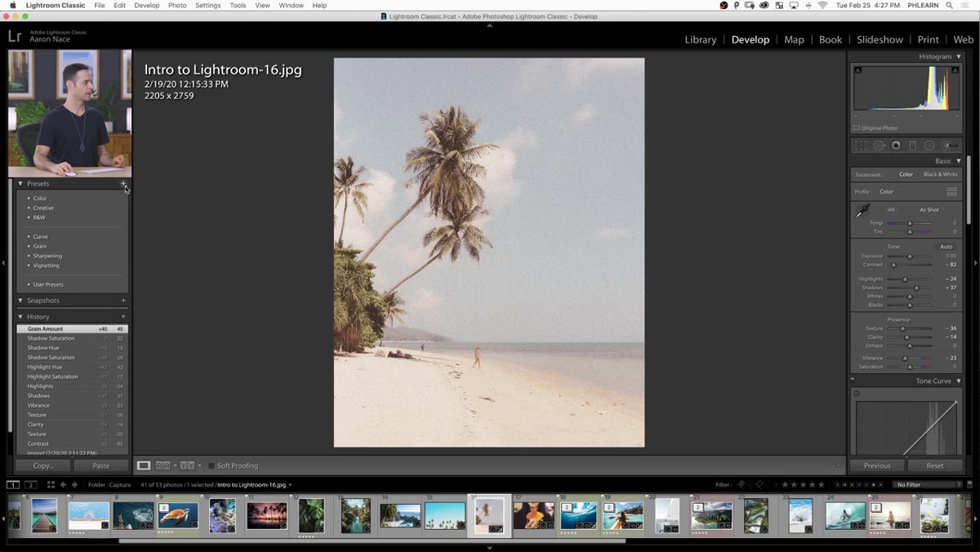Add a new preset with plus icon
The image size is (980, 552).
[x=123, y=184]
